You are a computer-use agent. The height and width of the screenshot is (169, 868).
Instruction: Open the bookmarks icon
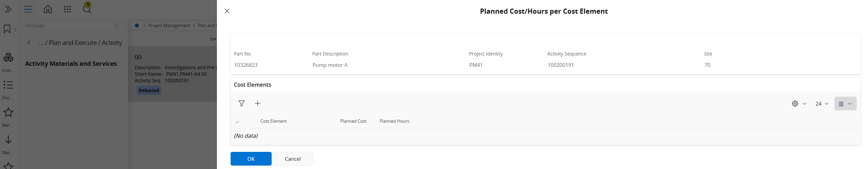click(7, 29)
